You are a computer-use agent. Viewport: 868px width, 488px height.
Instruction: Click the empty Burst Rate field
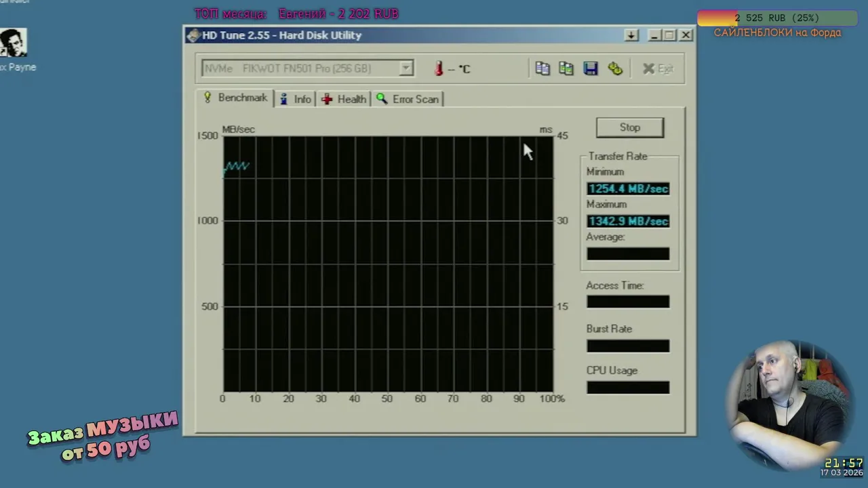[x=628, y=346]
